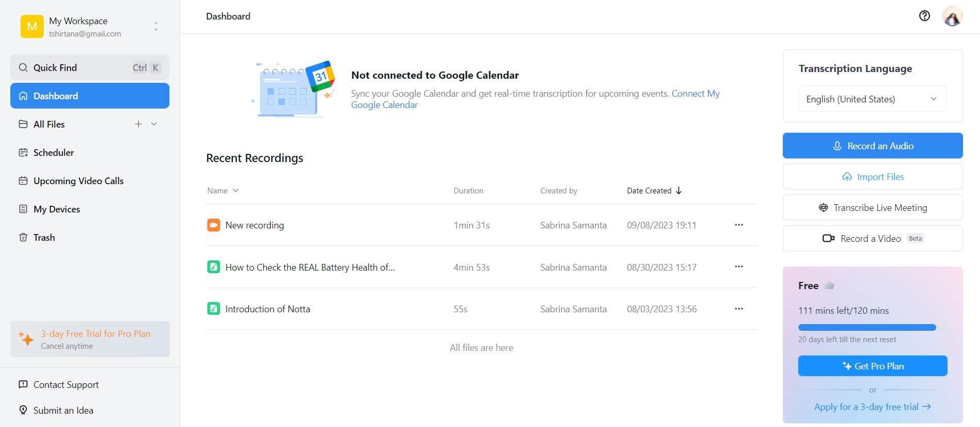The width and height of the screenshot is (980, 427).
Task: Click Get Pro Plan button
Action: click(x=873, y=366)
